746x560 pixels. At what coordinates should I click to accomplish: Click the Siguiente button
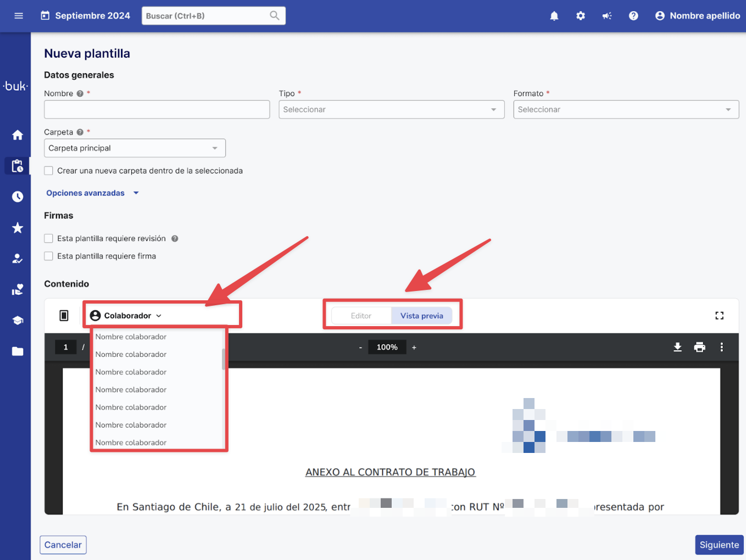pos(719,545)
